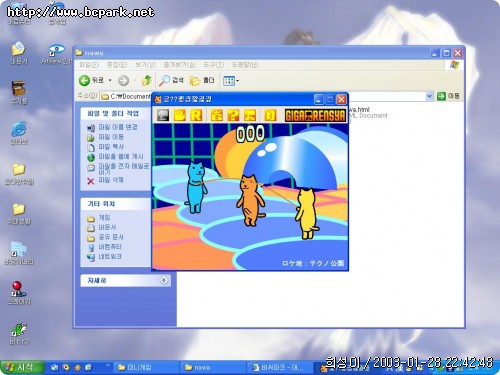
Task: Open the red joystick desktop icon
Action: 19,293
